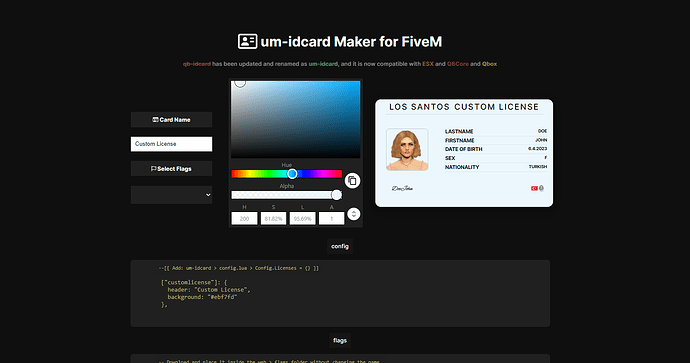Screen dimensions: 690x363
Task: Switch to the config tab
Action: 340,246
